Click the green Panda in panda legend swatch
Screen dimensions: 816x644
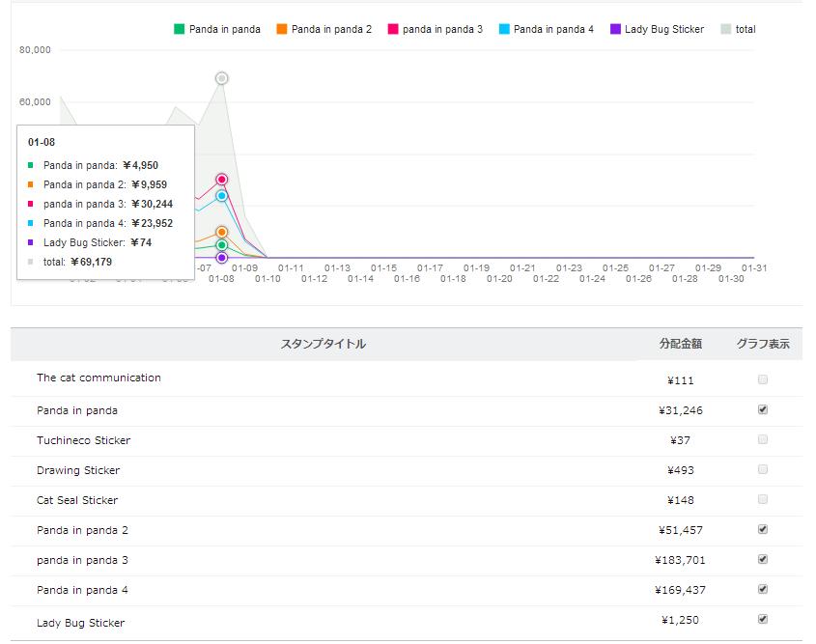180,29
